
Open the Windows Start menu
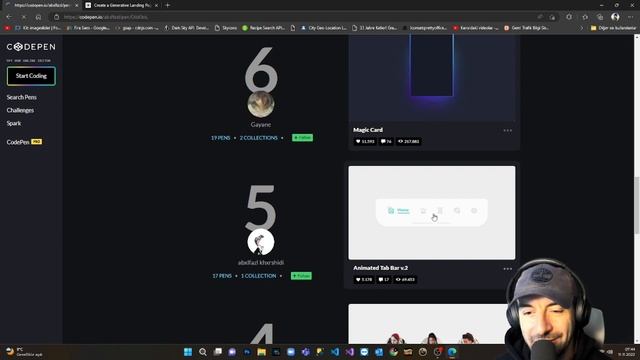(x=188, y=352)
